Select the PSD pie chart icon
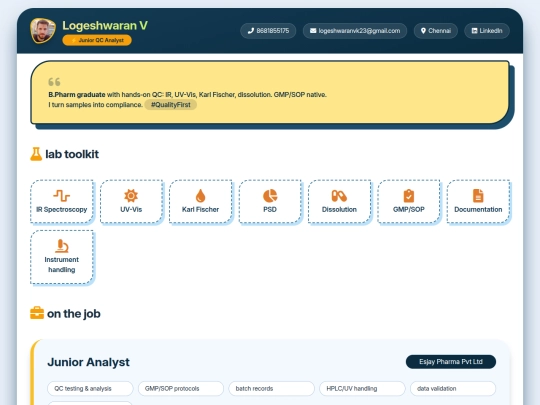Viewport: 540px width, 405px height. point(270,196)
